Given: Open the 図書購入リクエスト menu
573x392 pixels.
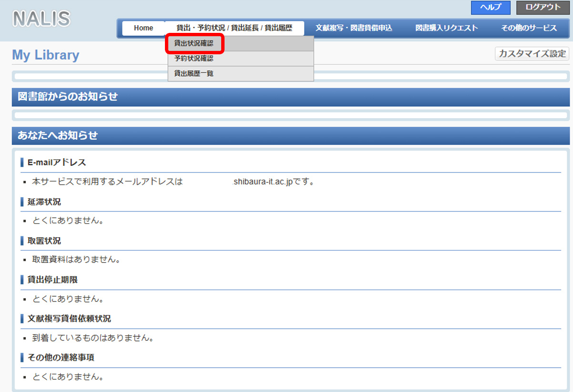Looking at the screenshot, I should [x=446, y=28].
